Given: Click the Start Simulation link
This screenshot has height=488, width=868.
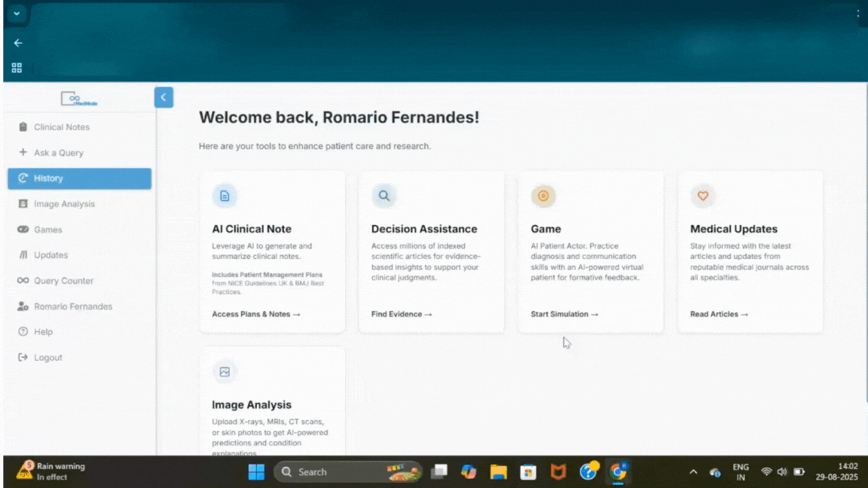Looking at the screenshot, I should (564, 314).
